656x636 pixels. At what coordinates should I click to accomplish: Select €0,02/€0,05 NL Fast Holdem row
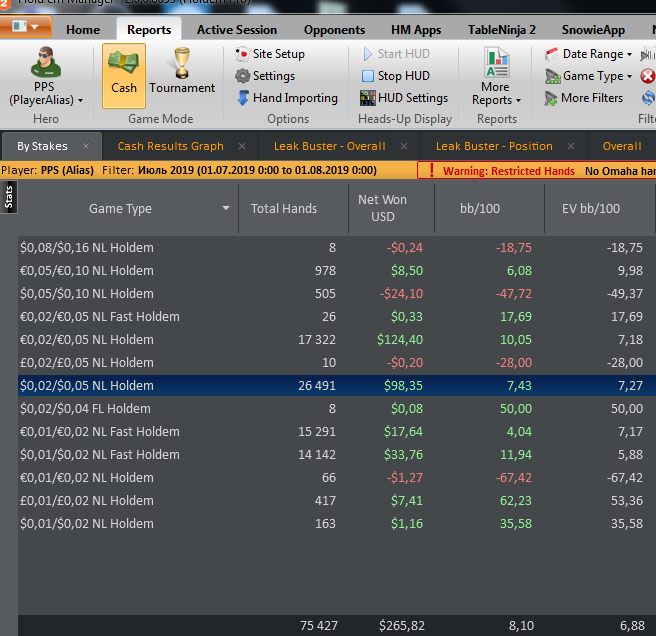(337, 316)
